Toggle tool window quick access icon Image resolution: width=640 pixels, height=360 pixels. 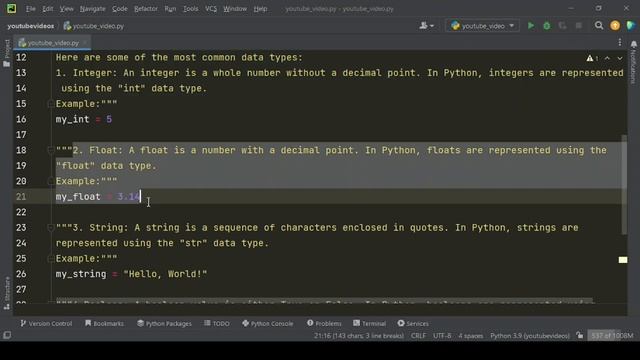[x=7, y=335]
